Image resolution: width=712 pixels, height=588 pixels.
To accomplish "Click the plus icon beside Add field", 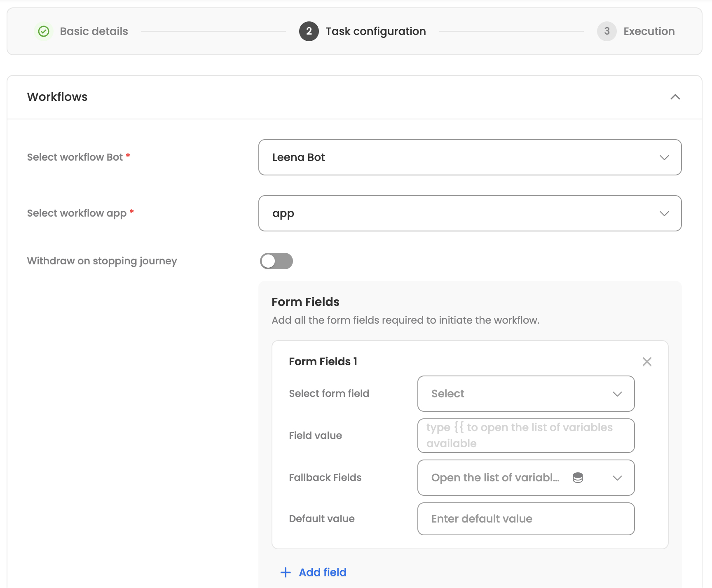I will [x=286, y=572].
